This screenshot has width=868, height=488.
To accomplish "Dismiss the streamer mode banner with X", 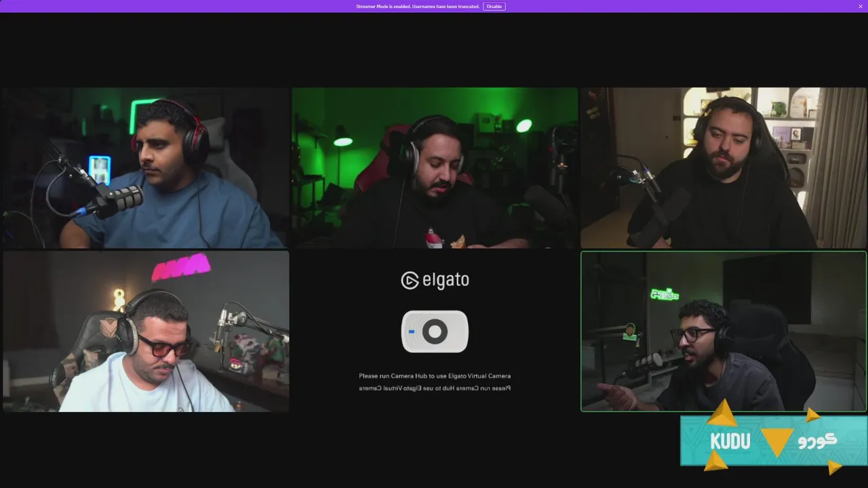I will 861,6.
